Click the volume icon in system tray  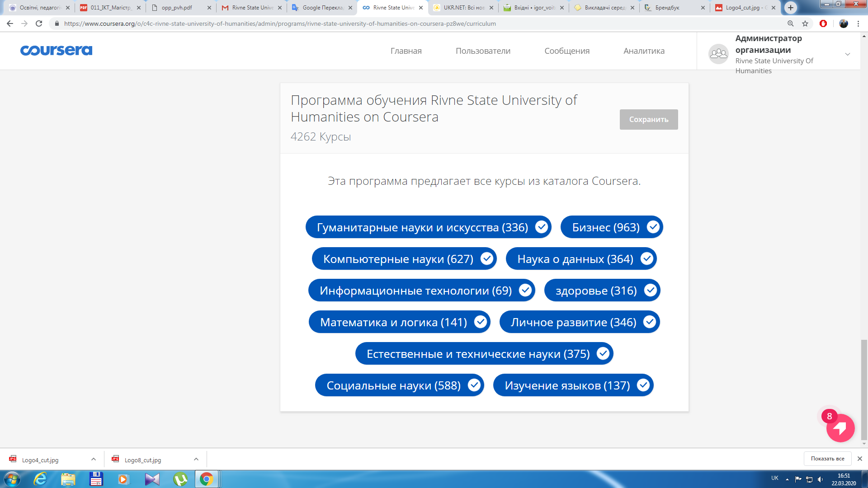[x=820, y=479]
